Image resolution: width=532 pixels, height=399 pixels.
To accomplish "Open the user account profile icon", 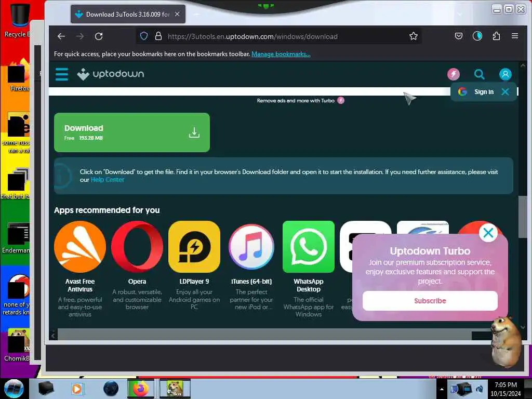I will (505, 74).
